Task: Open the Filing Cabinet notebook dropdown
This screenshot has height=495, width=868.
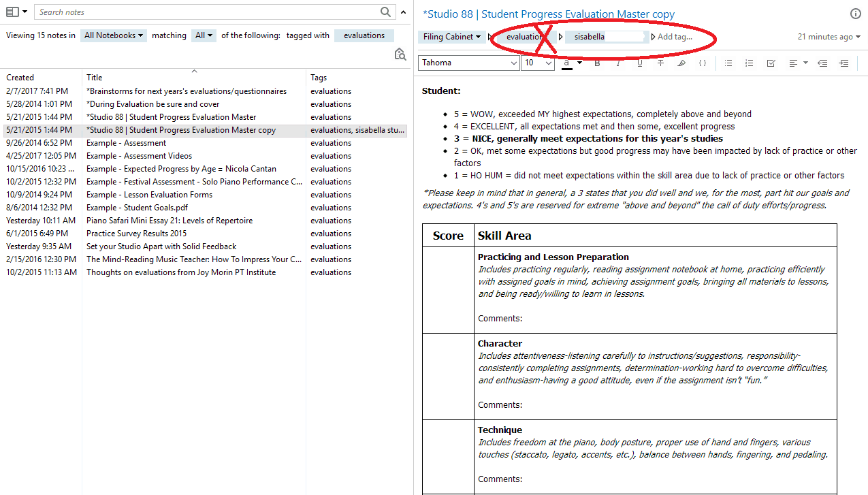Action: click(x=451, y=37)
